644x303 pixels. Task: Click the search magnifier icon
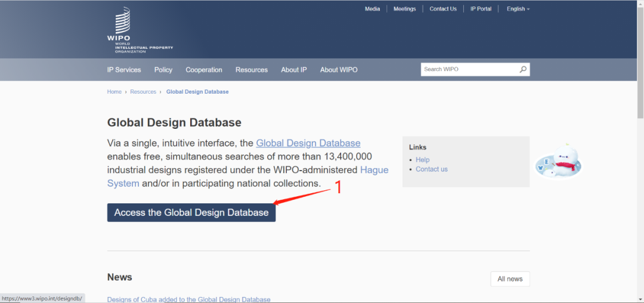coord(523,69)
